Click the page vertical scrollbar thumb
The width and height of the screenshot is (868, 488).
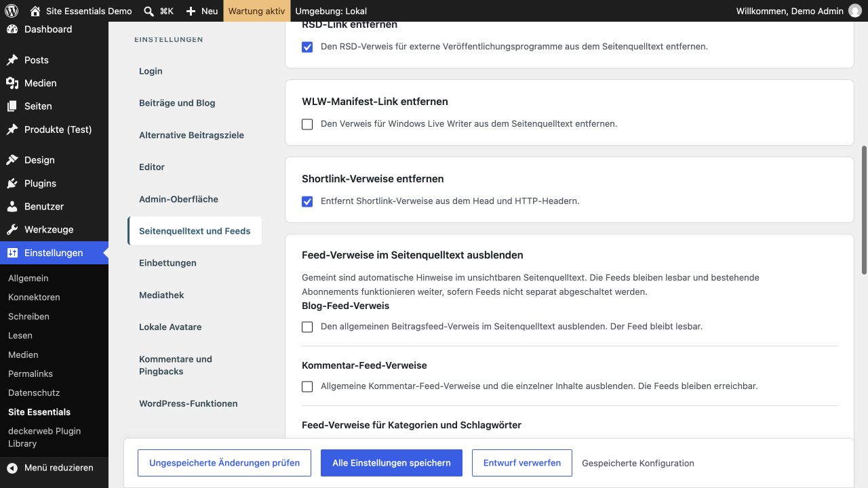tap(864, 210)
